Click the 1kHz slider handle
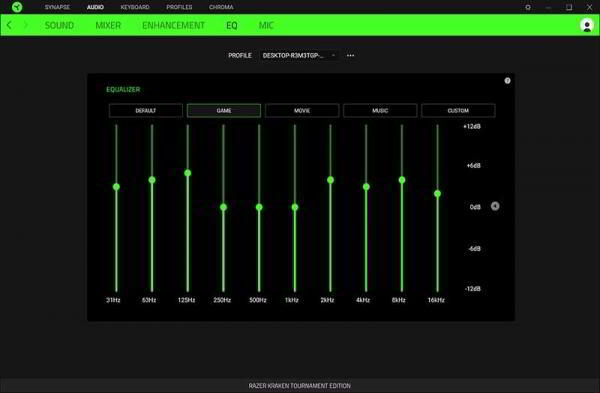600x393 pixels. click(x=295, y=207)
